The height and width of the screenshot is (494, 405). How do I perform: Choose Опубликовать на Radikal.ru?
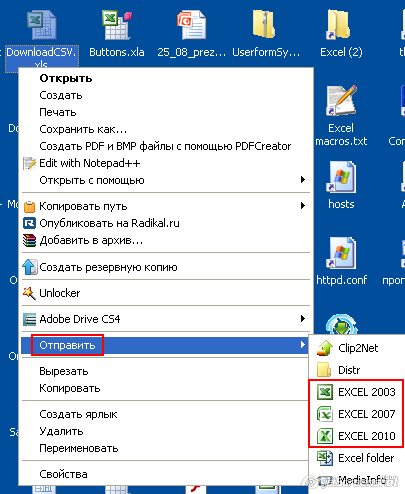click(x=166, y=223)
